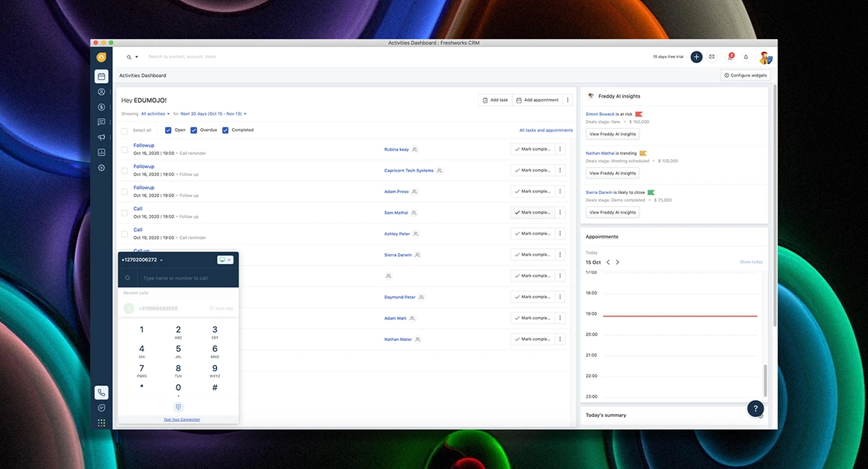This screenshot has height=469, width=868.
Task: Click the Appointments calendar scrollbar
Action: tap(765, 381)
